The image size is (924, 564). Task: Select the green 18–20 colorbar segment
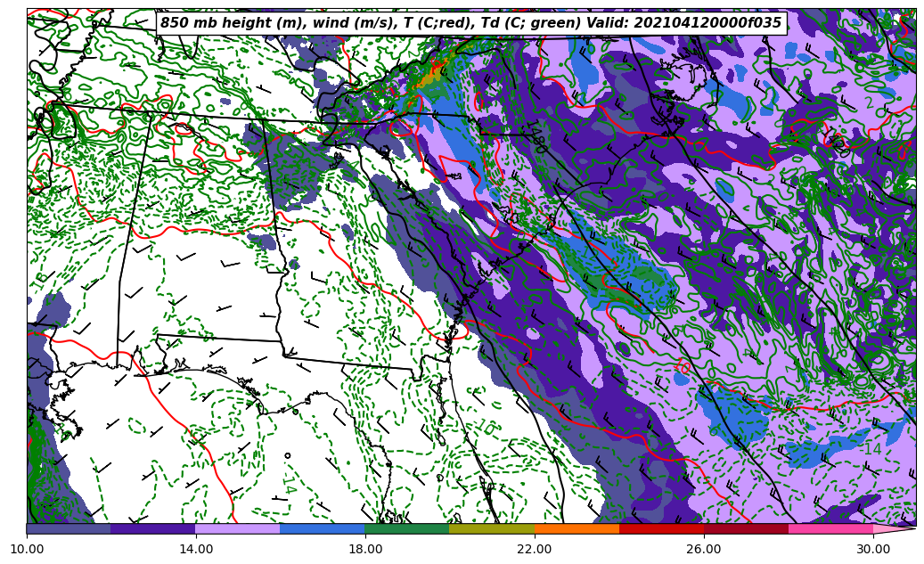point(407,528)
